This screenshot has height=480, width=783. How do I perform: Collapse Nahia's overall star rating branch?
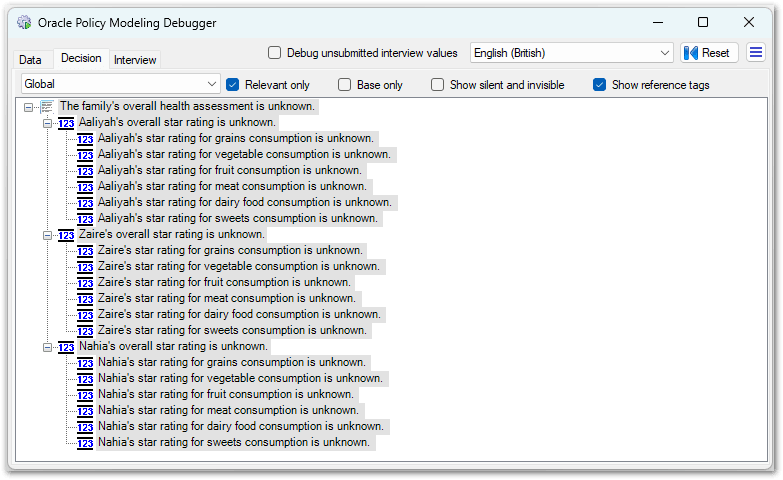[x=47, y=347]
